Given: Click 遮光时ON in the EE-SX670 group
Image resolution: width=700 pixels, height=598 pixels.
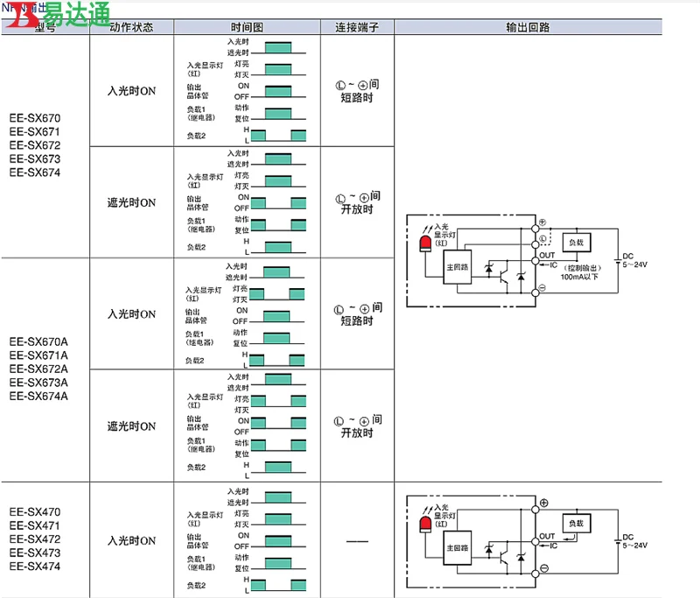Looking at the screenshot, I should (x=132, y=203).
